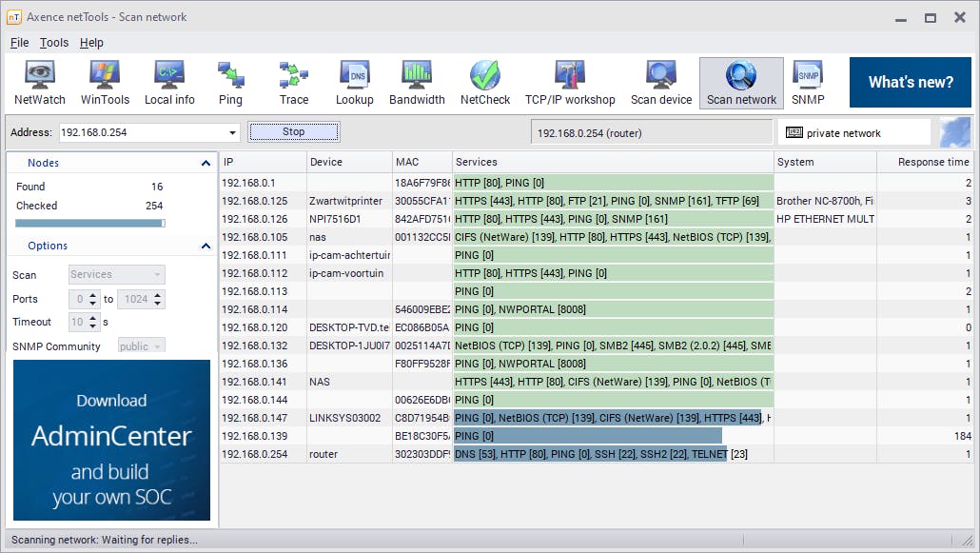Open the File menu
Image resolution: width=980 pixels, height=553 pixels.
click(x=19, y=43)
